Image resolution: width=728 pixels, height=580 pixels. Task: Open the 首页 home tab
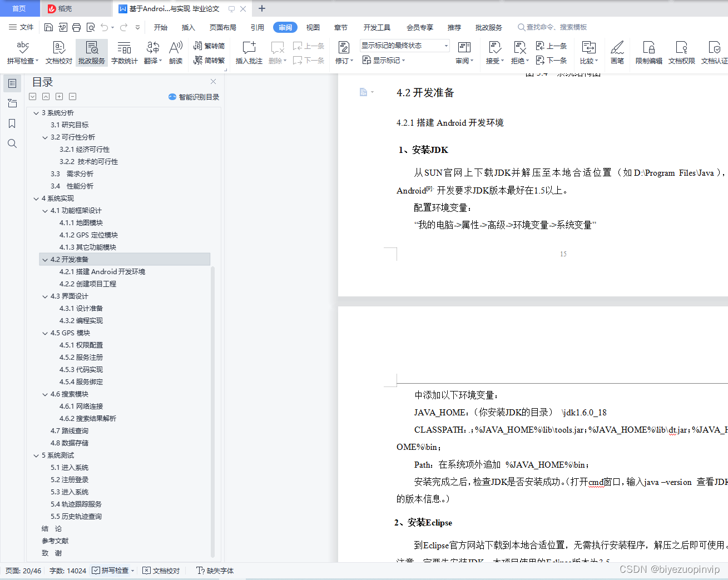tap(19, 8)
